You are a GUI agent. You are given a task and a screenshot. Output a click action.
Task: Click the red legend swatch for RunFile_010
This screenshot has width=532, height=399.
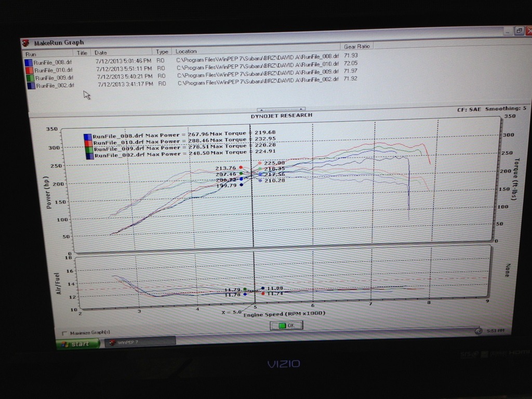coord(88,142)
